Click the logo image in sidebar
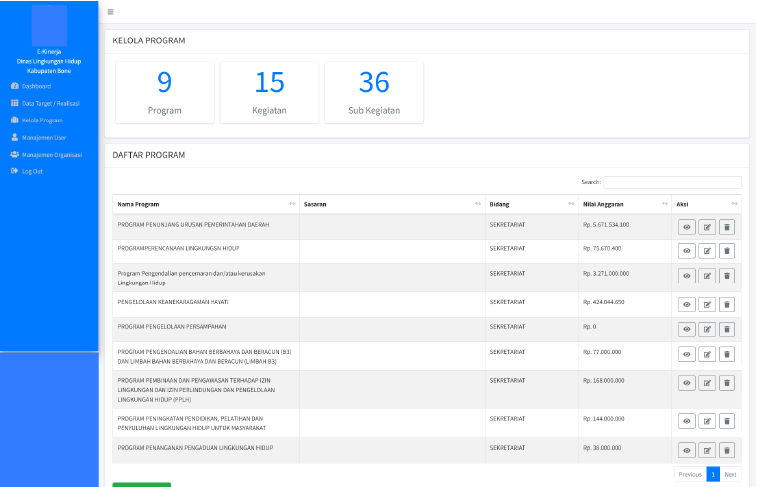This screenshot has width=757, height=487. pyautogui.click(x=49, y=26)
